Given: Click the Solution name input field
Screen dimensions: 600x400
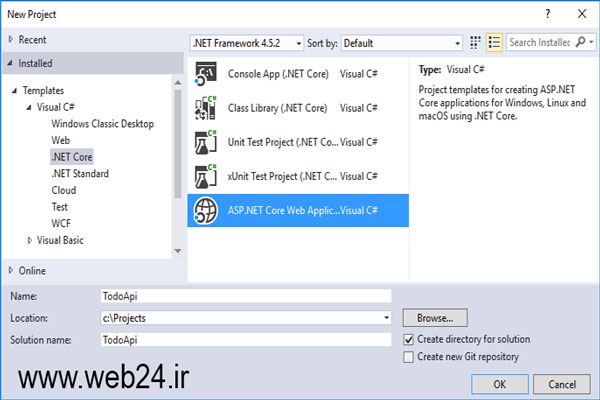Looking at the screenshot, I should tap(246, 340).
